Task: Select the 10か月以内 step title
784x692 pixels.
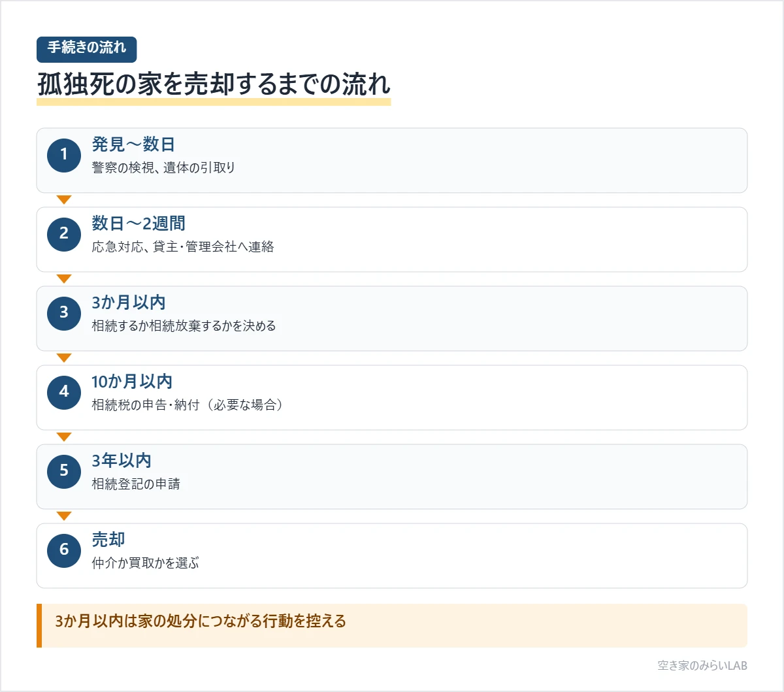Action: point(132,382)
